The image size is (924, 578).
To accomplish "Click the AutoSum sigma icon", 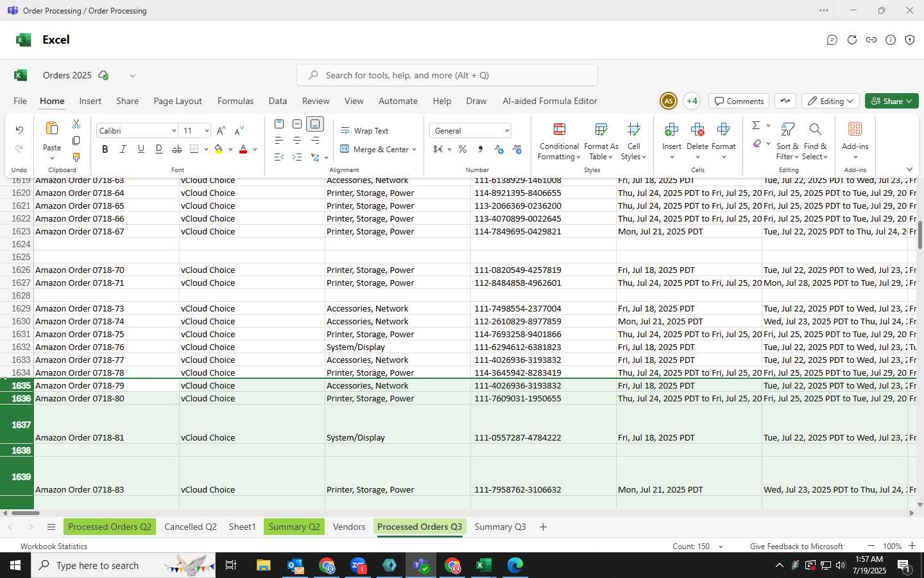I will [x=756, y=125].
